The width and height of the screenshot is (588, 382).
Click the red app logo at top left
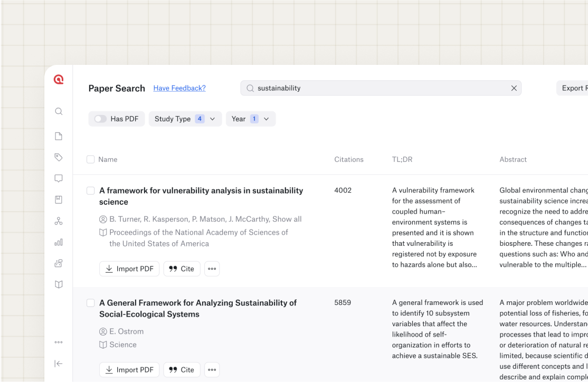[x=59, y=80]
